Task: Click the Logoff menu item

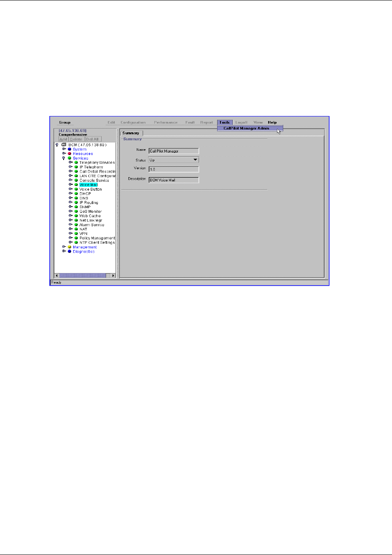Action: pos(241,123)
